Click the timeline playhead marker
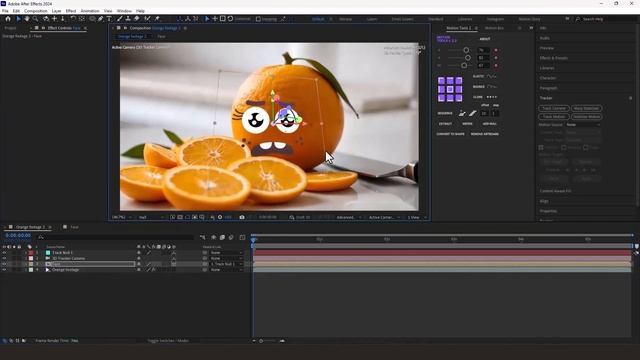Screen dimensions: 640x360 coord(253,240)
